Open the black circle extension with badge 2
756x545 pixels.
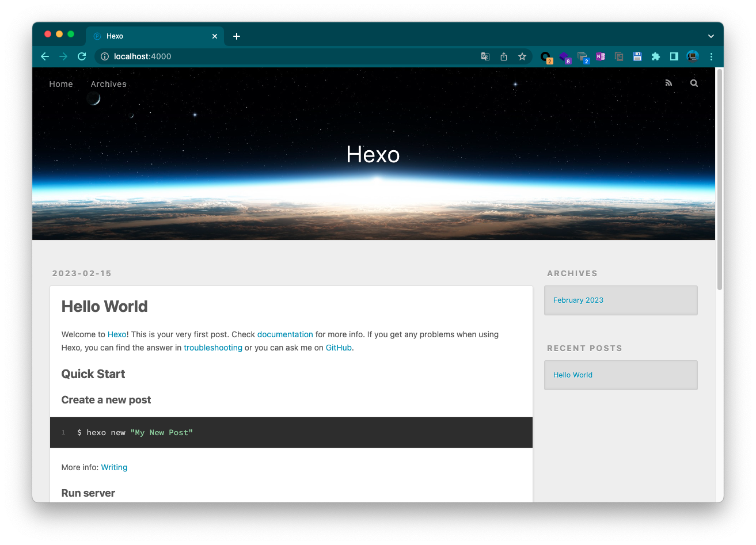pyautogui.click(x=546, y=57)
